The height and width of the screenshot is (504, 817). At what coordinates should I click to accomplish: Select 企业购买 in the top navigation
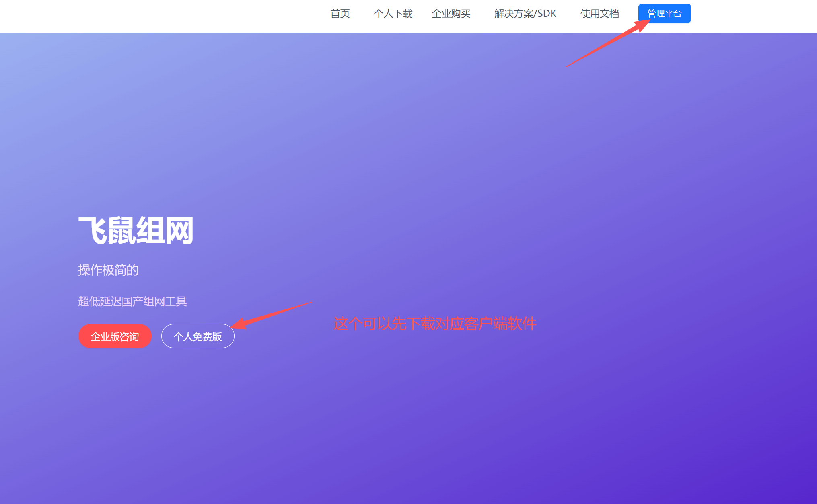451,14
